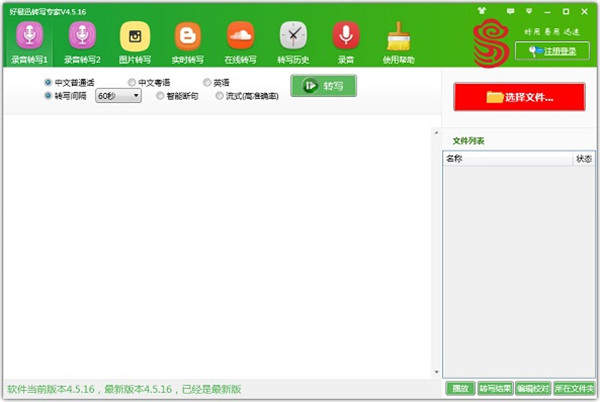The height and width of the screenshot is (402, 600).
Task: Click the scroll-up arrow of the text area
Action: click(x=436, y=132)
